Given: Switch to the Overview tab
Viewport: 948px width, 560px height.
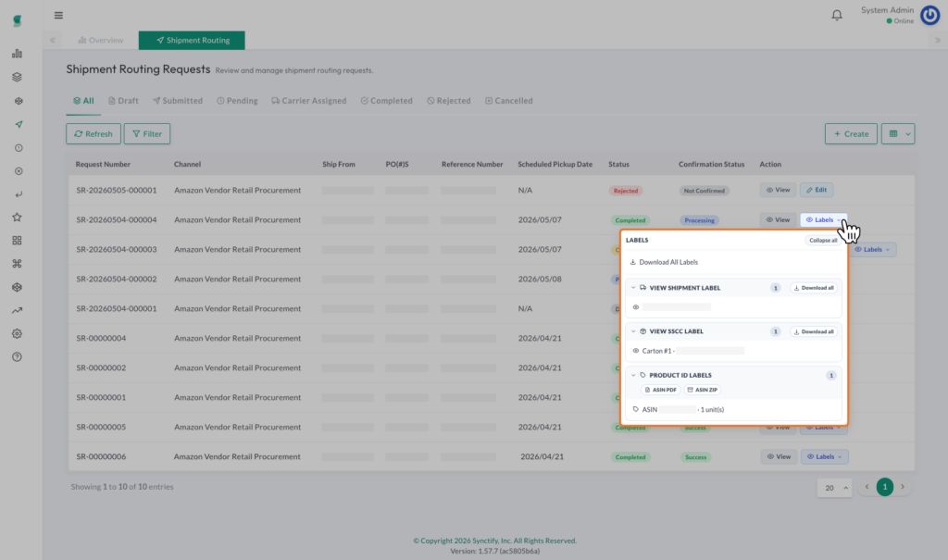Looking at the screenshot, I should (100, 40).
